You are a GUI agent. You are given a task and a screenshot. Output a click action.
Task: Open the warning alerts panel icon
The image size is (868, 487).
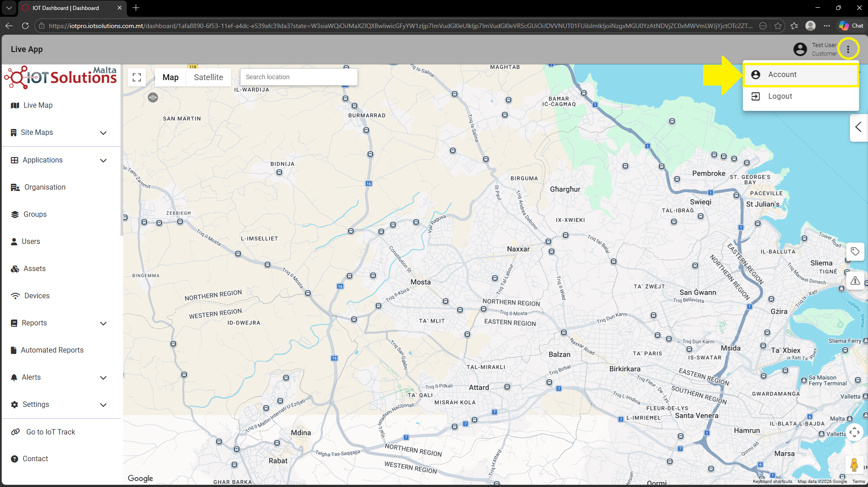click(855, 281)
